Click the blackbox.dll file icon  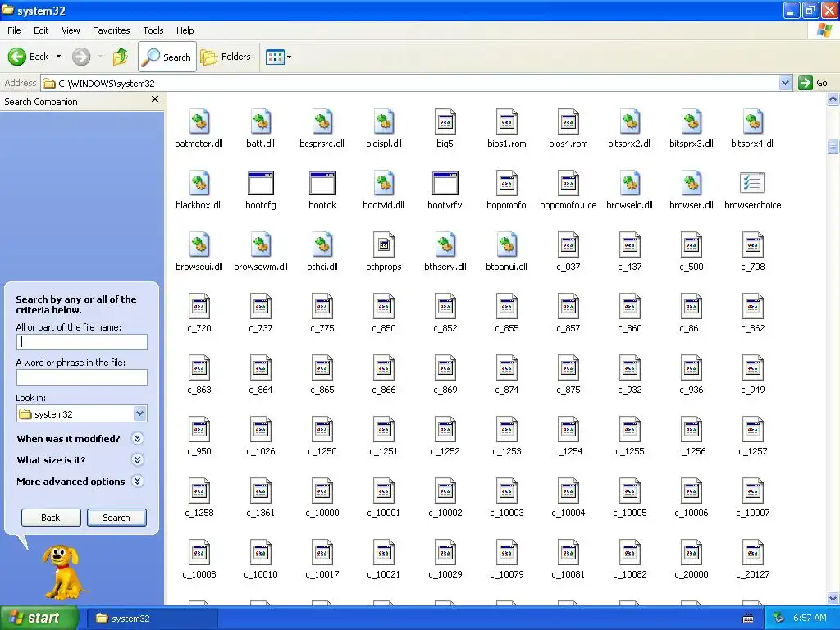click(x=199, y=183)
